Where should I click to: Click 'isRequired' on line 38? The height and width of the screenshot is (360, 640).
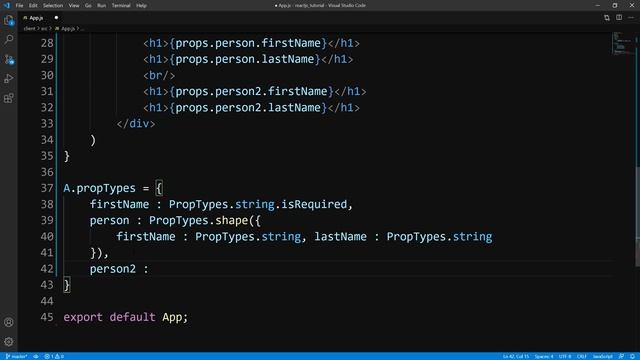point(314,204)
